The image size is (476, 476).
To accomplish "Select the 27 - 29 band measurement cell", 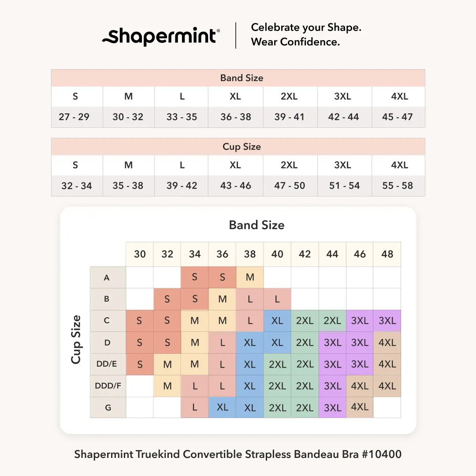I will coord(74,117).
